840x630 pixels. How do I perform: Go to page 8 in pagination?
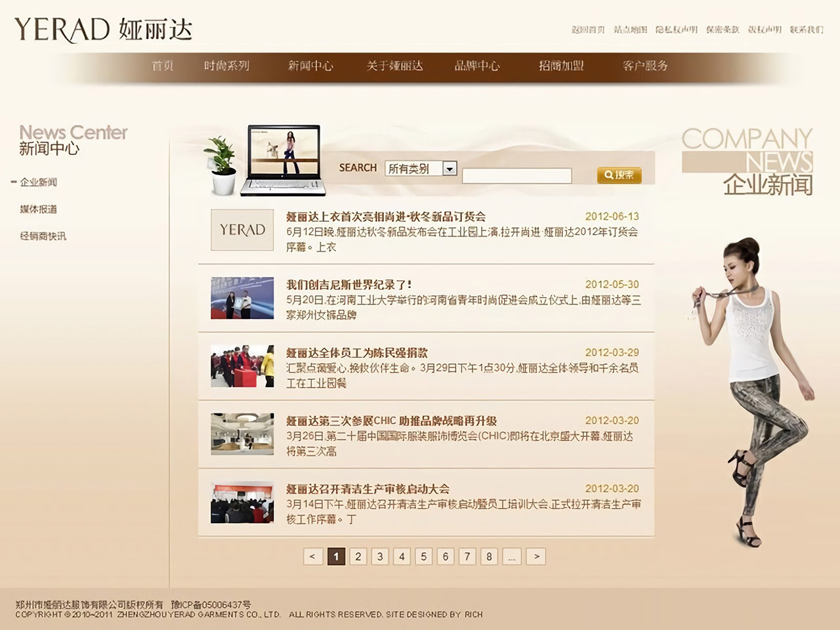tap(489, 556)
